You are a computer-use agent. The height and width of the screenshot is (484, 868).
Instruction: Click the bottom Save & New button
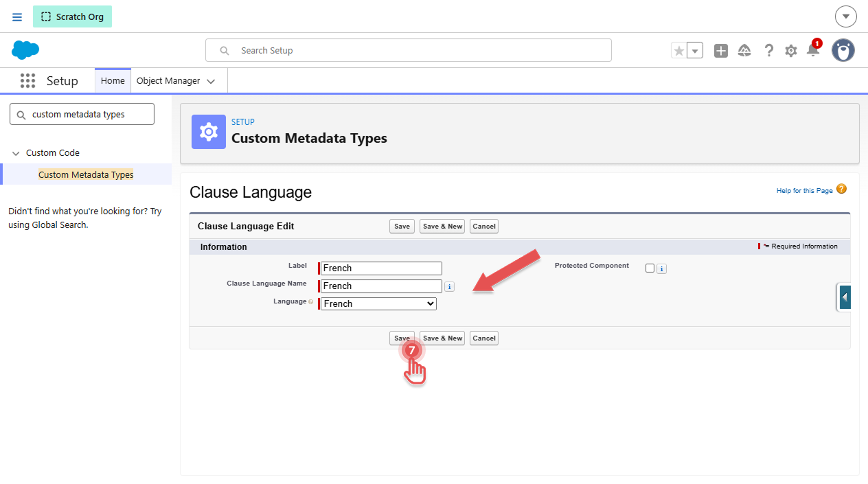pos(442,338)
